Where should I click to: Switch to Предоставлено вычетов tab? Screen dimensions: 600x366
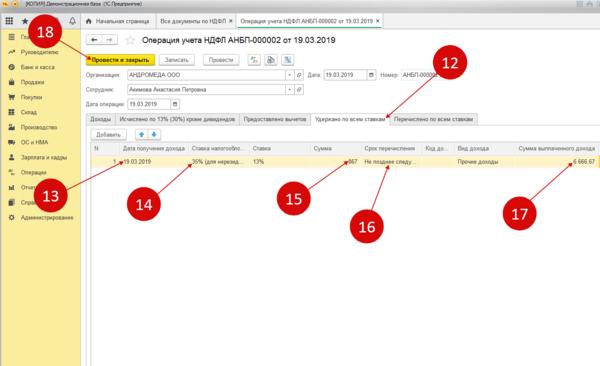275,119
